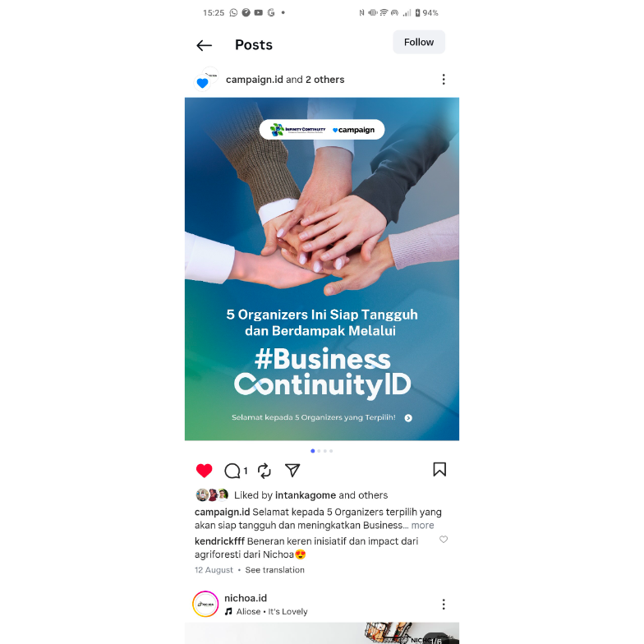Follow the account with Follow button

click(x=419, y=42)
